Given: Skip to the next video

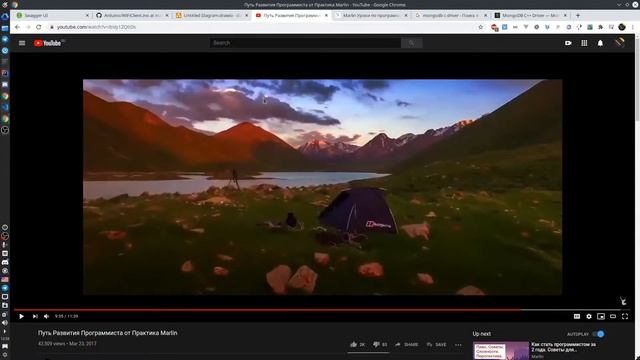Looking at the screenshot, I should click(x=35, y=316).
